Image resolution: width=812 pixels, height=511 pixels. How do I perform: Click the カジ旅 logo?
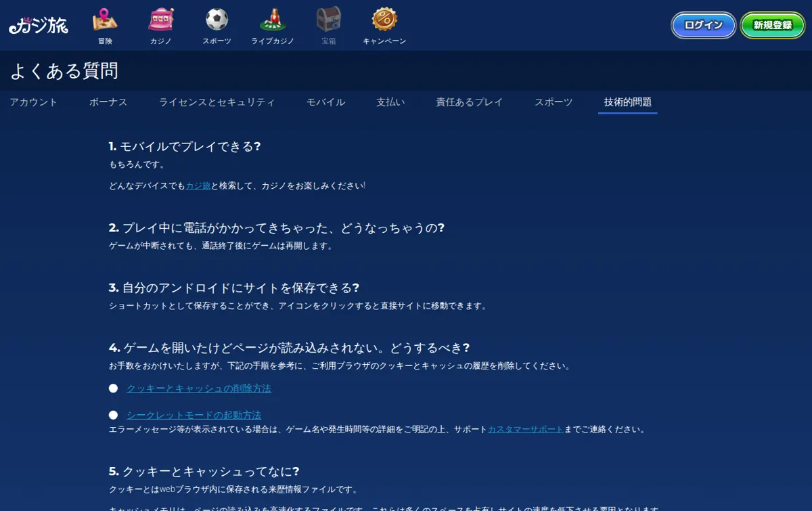pyautogui.click(x=39, y=25)
